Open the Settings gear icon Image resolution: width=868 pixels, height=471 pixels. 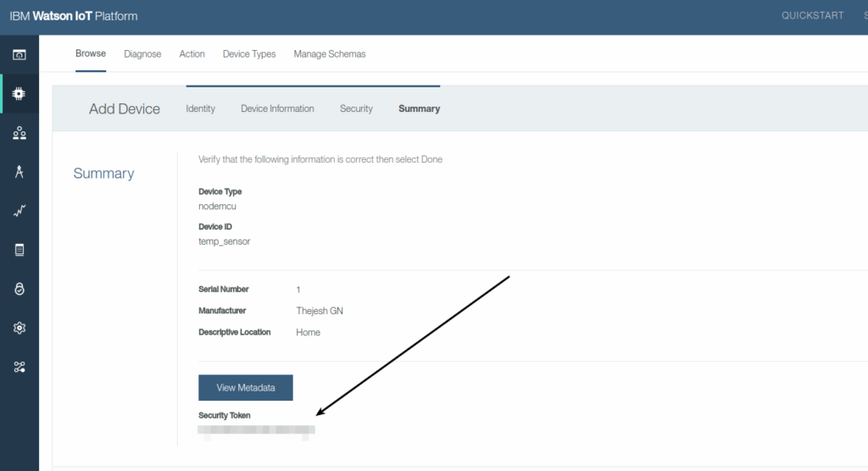[19, 328]
